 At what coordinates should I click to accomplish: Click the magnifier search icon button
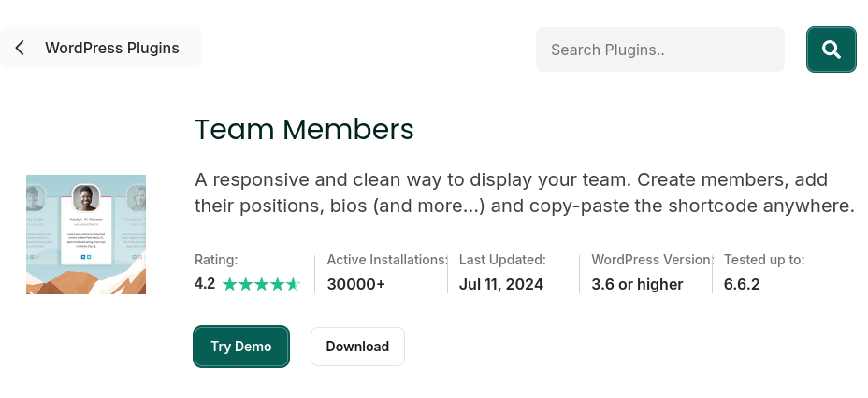831,50
